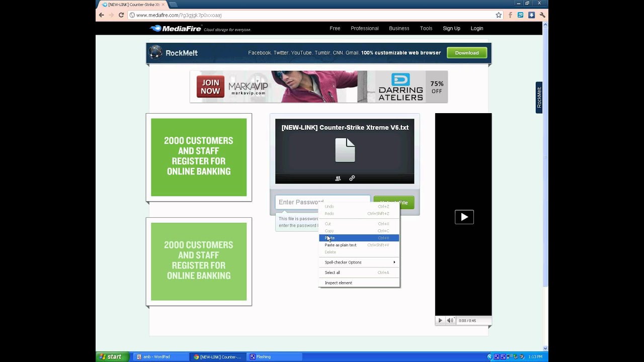Viewport: 644px width, 362px height.
Task: Click the small play button in video bar
Action: point(440,320)
